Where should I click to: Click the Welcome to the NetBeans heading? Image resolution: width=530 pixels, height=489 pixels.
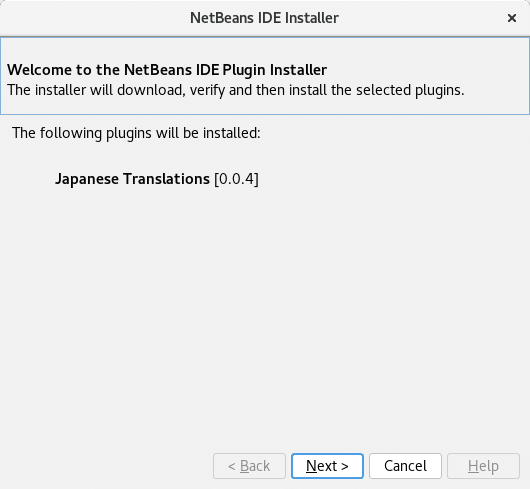[x=167, y=70]
